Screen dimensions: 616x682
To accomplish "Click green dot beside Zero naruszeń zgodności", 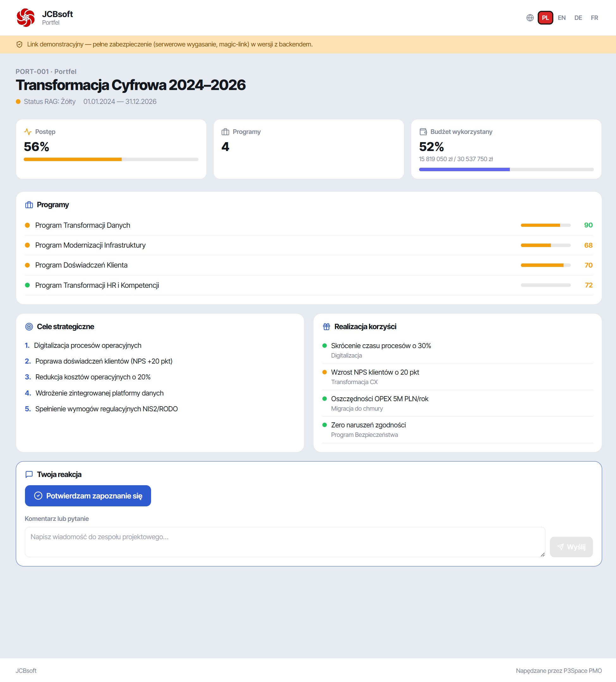I will tap(325, 425).
